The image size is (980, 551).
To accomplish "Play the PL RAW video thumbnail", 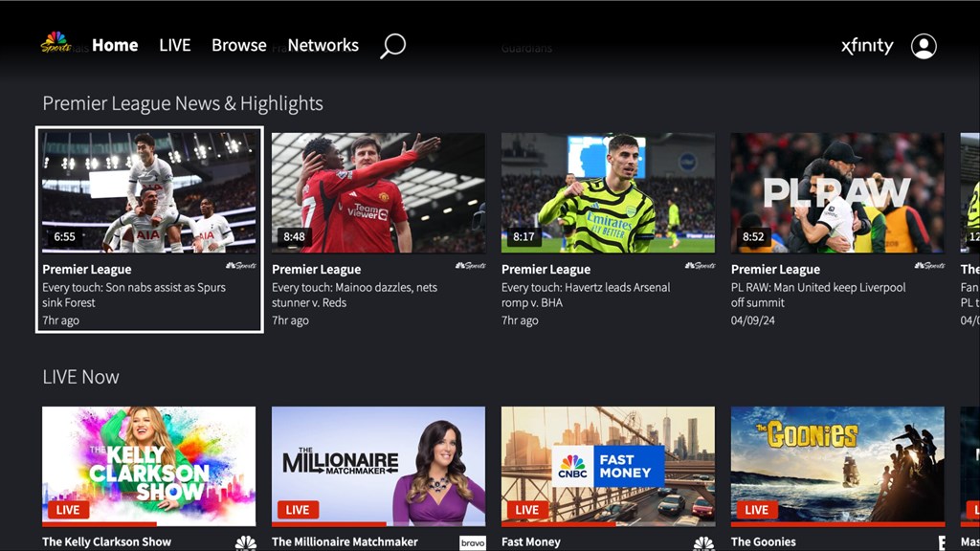I will [x=837, y=192].
